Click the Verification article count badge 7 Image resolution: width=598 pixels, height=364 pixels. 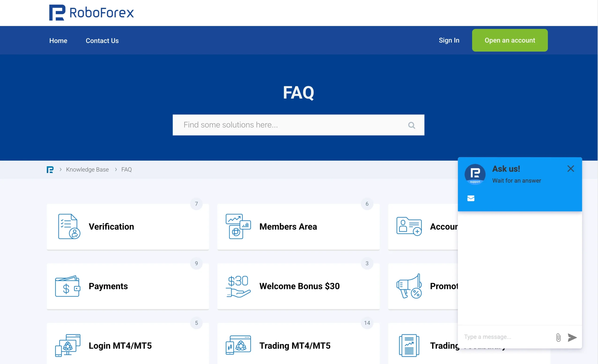196,204
